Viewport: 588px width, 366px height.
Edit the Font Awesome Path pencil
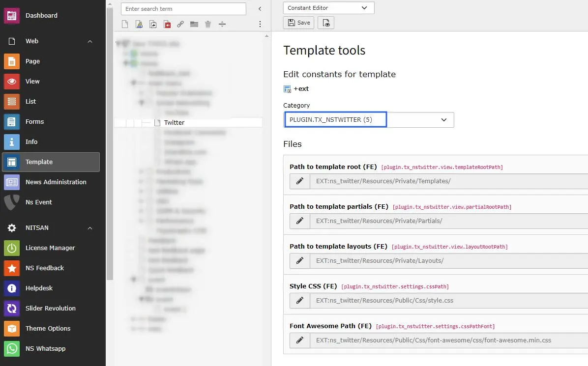click(299, 340)
